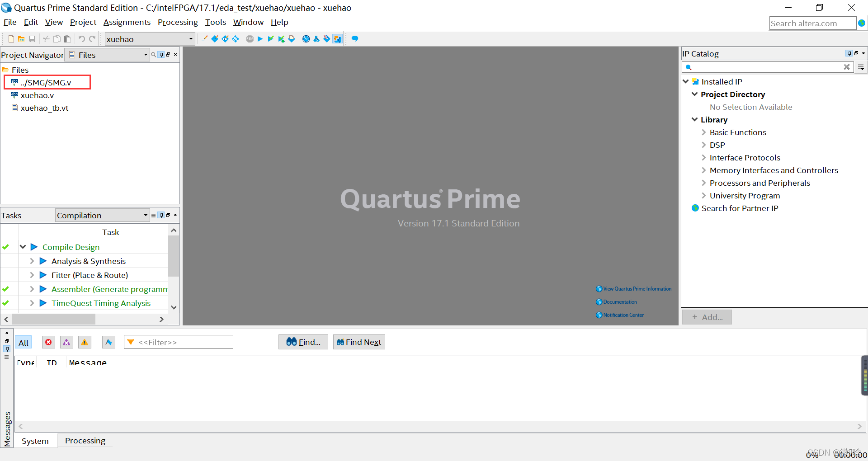
Task: Collapse the Installed IP tree
Action: [685, 81]
